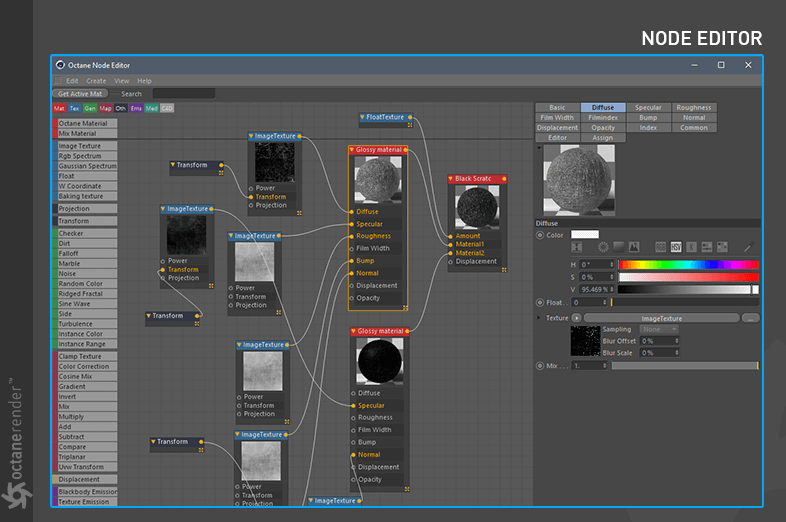
Task: Toggle the Oth node filter
Action: pyautogui.click(x=121, y=108)
